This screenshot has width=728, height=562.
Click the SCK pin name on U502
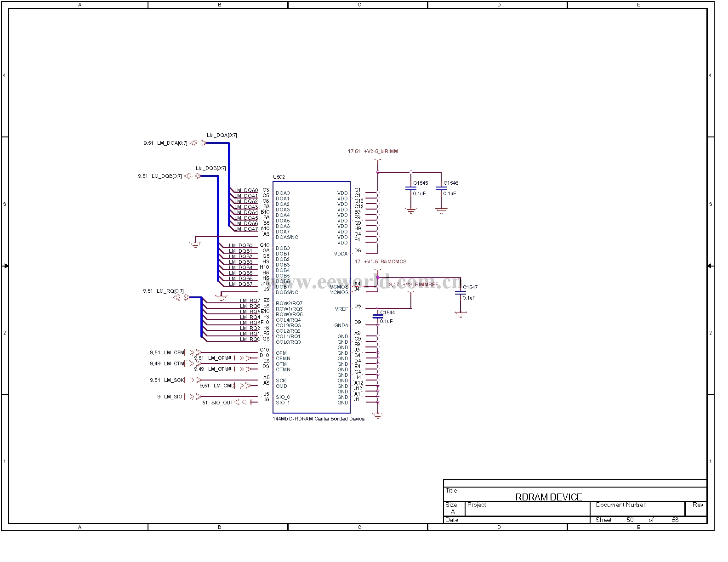[x=281, y=380]
